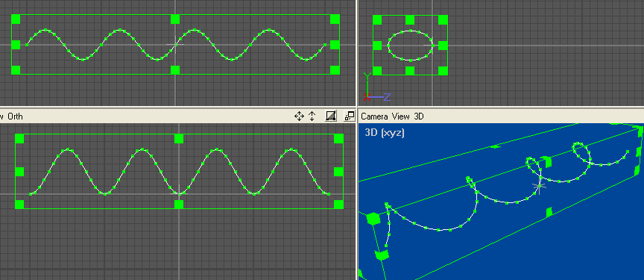This screenshot has height=280, width=644.
Task: Select the four-way pan arrows icon
Action: (x=299, y=116)
